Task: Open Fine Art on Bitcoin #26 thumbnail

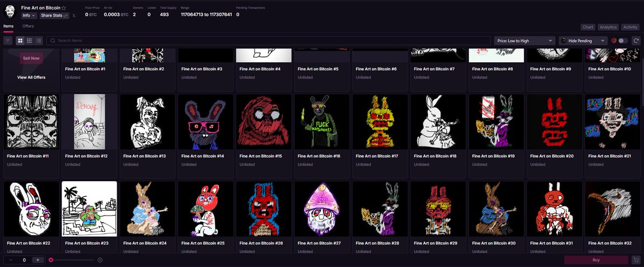Action: pyautogui.click(x=264, y=209)
